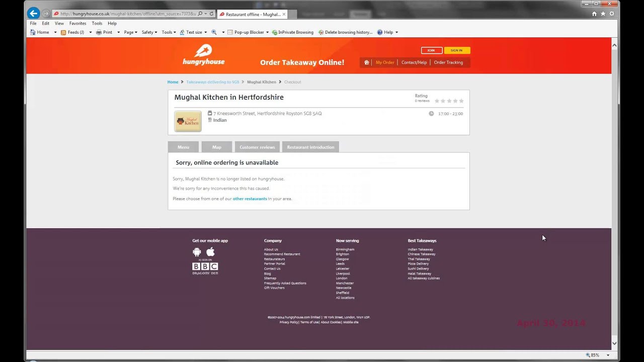Switch to the Map tab
The width and height of the screenshot is (644, 362).
(x=217, y=147)
